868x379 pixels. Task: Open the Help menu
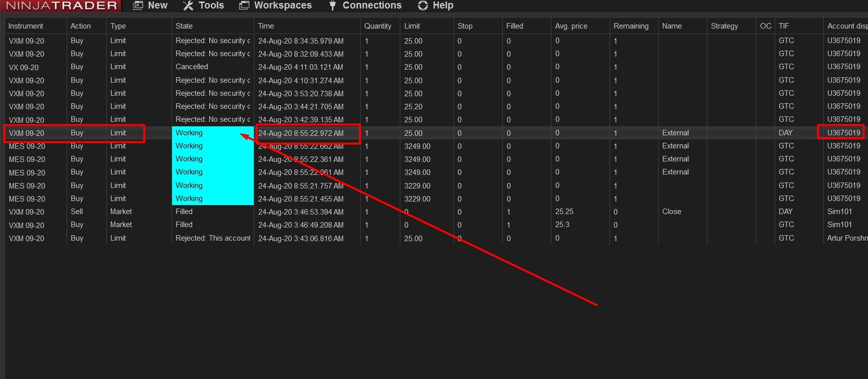pos(436,6)
